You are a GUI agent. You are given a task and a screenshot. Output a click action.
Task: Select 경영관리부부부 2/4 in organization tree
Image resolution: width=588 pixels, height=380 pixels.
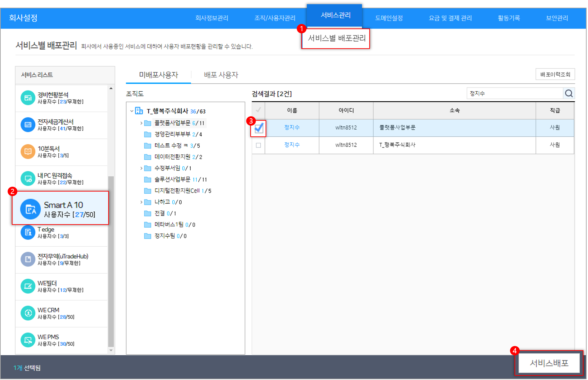click(x=178, y=134)
